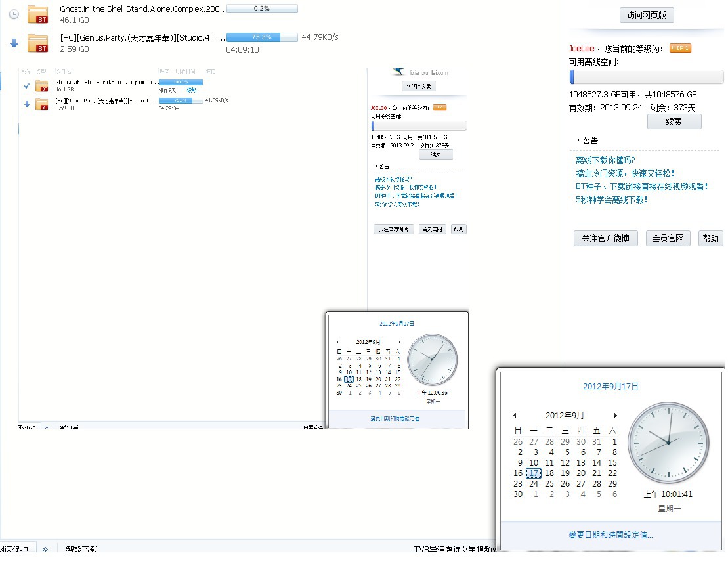Select September 19 in the large calendar

click(x=565, y=473)
